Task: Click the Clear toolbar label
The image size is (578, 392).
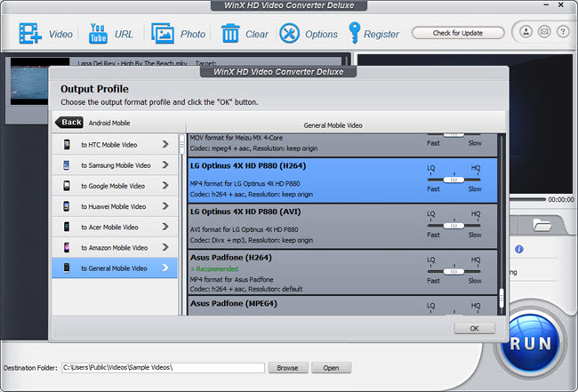Action: coord(257,35)
